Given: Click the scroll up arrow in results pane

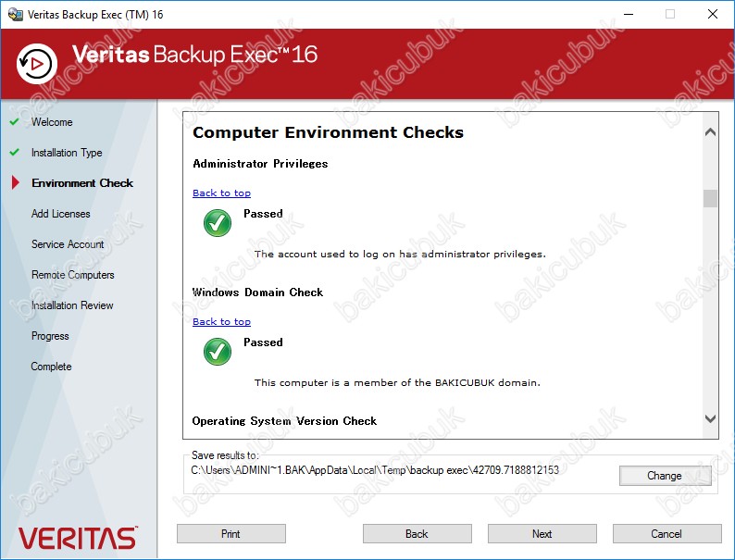Looking at the screenshot, I should click(710, 132).
